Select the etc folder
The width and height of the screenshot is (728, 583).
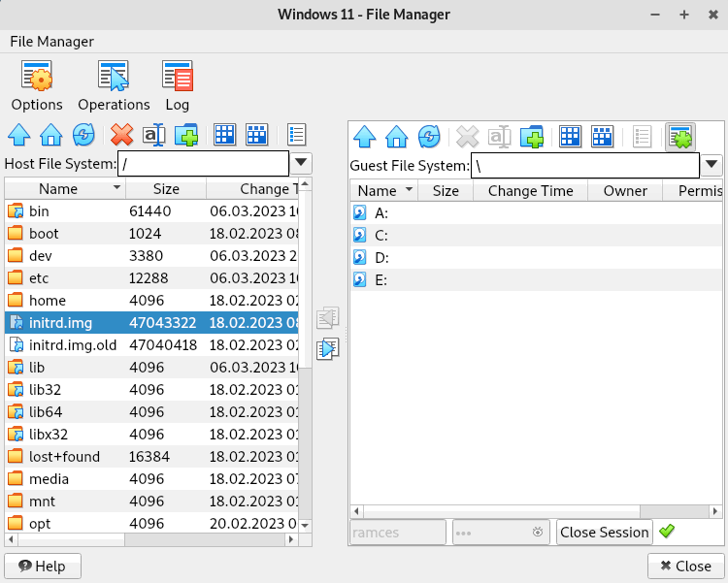tap(151, 278)
